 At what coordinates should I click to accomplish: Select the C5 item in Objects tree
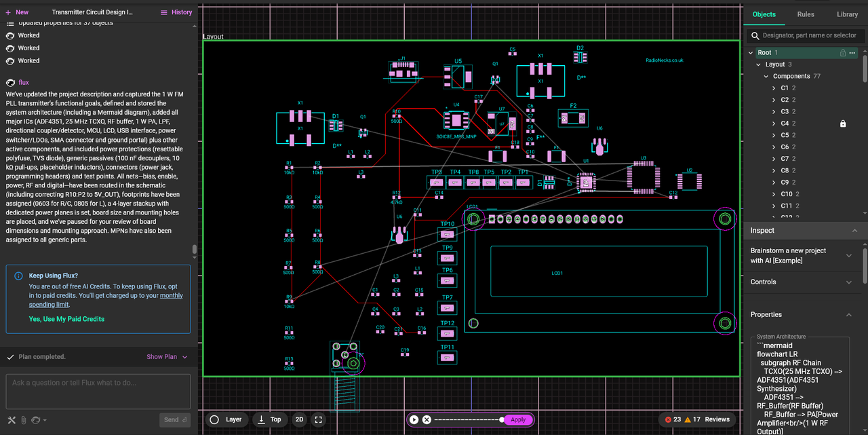(785, 135)
